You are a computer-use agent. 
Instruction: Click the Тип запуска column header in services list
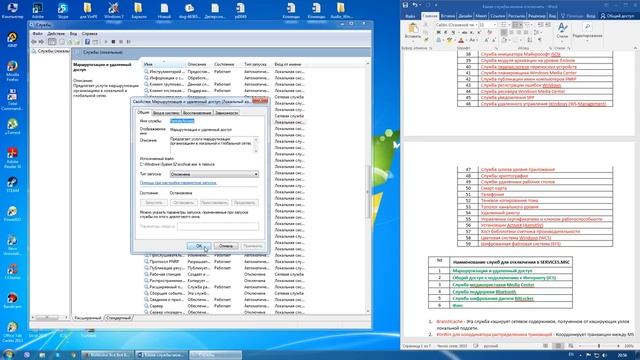pyautogui.click(x=258, y=64)
